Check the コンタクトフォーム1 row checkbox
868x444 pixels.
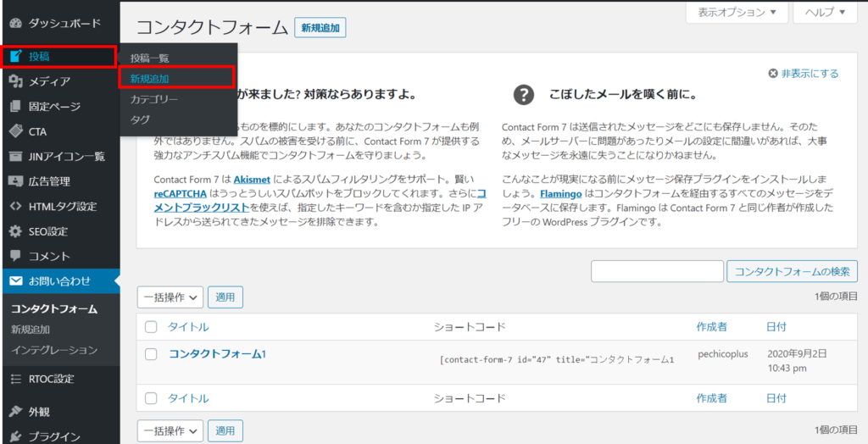click(151, 354)
